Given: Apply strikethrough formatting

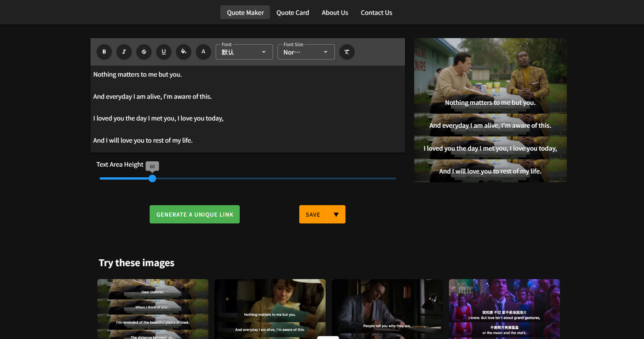Looking at the screenshot, I should tap(144, 52).
